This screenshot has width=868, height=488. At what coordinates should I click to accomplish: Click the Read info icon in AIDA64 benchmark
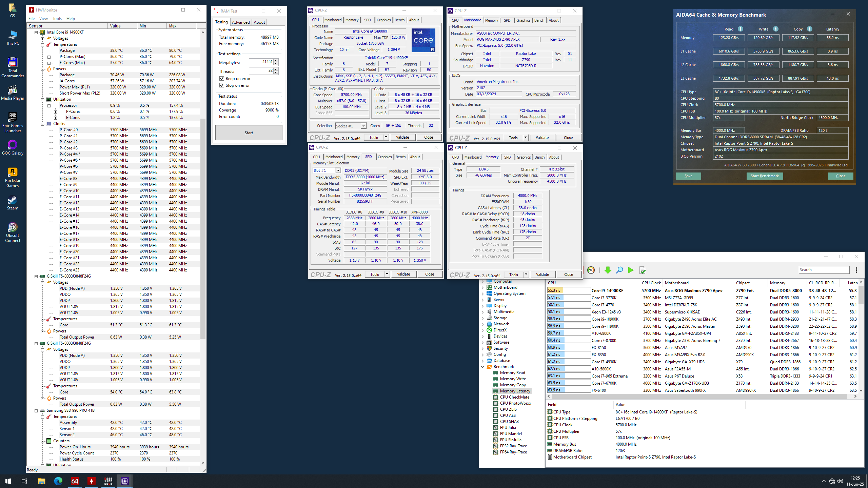741,29
